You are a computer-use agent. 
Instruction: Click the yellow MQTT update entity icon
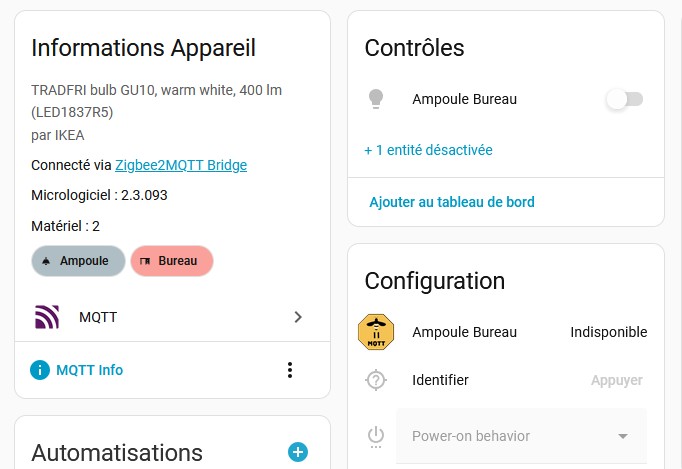coord(376,332)
